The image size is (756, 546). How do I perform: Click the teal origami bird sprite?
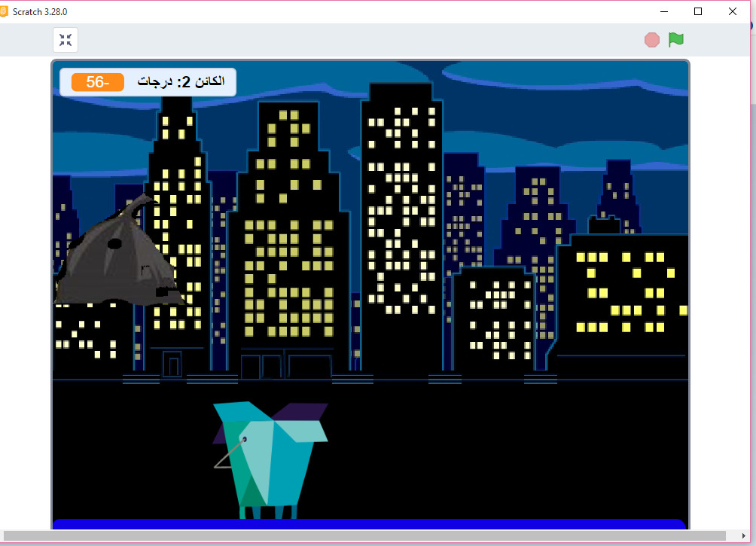click(270, 460)
